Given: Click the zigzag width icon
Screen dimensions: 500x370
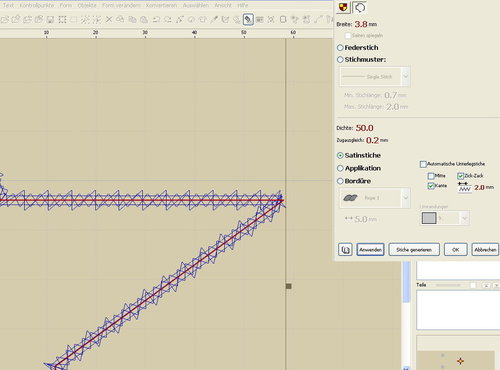Looking at the screenshot, I should [464, 188].
